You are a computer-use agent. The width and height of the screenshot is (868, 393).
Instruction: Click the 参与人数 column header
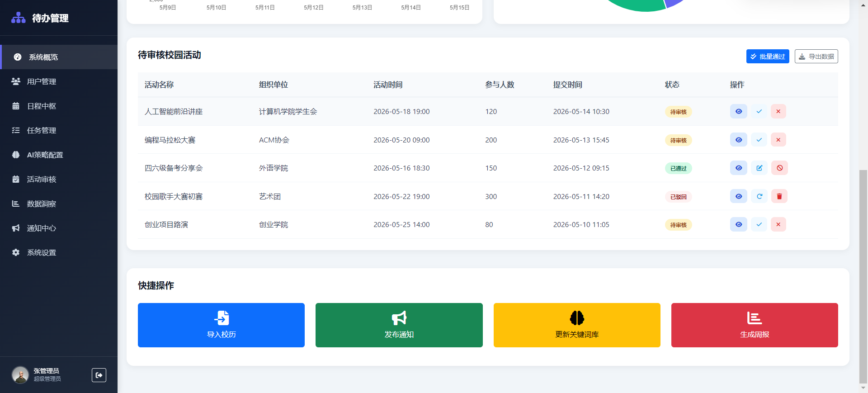tap(500, 85)
